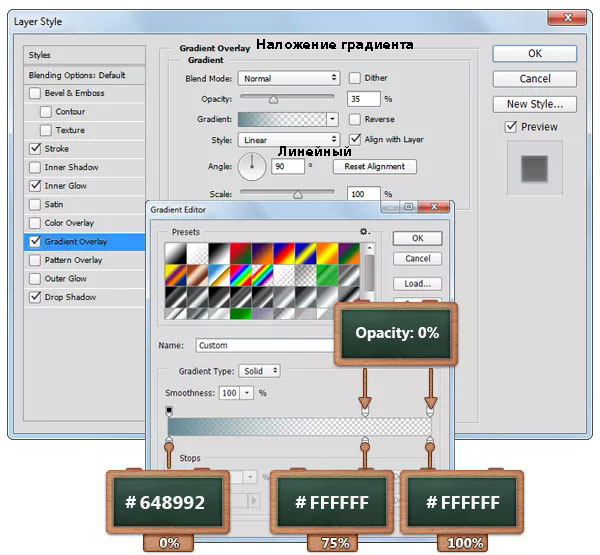
Task: Click Reset Alignment button
Action: tap(374, 166)
